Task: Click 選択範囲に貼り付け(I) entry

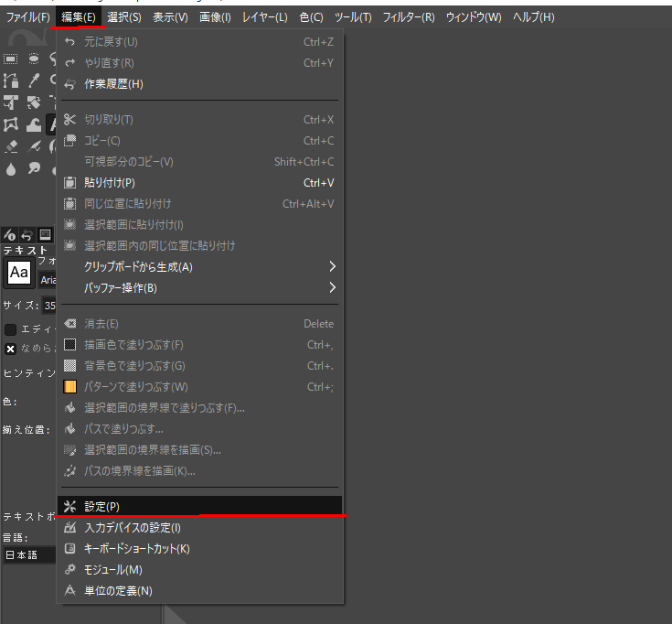Action: 199,225
